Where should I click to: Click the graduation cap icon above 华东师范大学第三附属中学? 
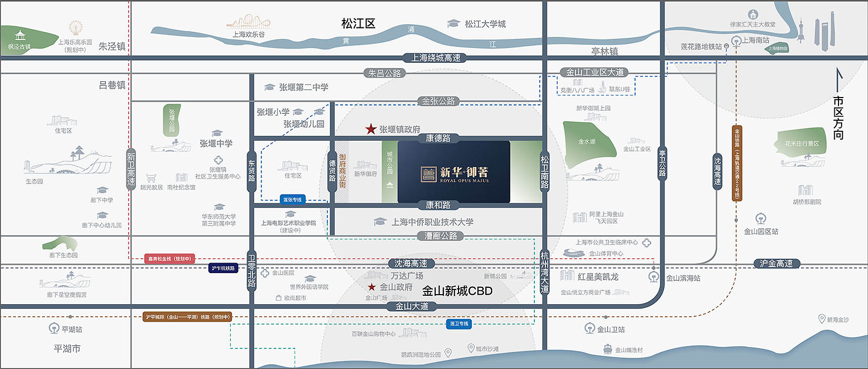tap(219, 207)
